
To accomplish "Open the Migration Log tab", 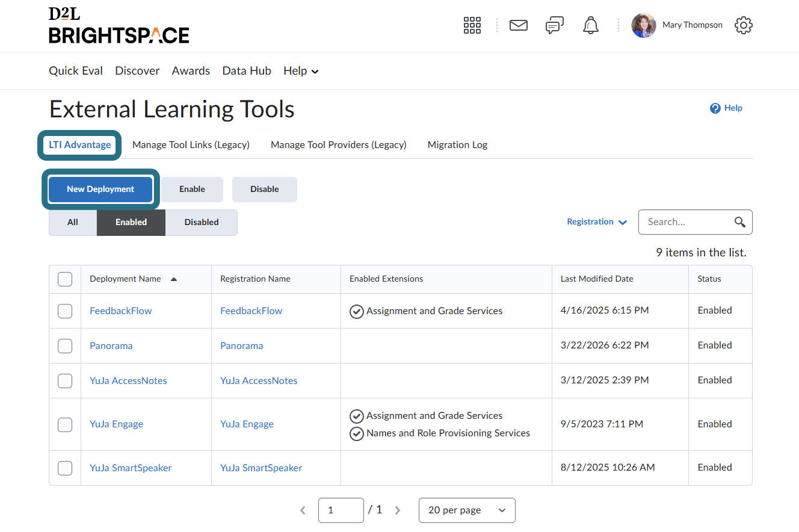I will tap(457, 145).
